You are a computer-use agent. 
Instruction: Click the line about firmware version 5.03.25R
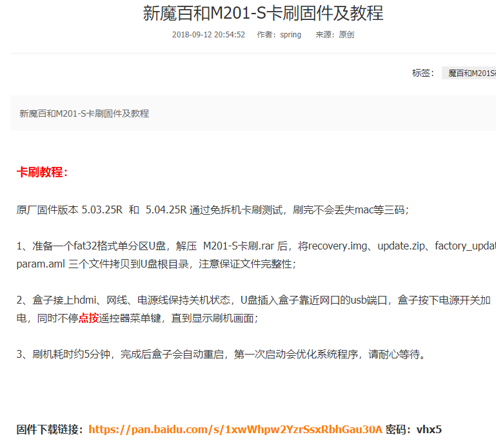pyautogui.click(x=213, y=209)
